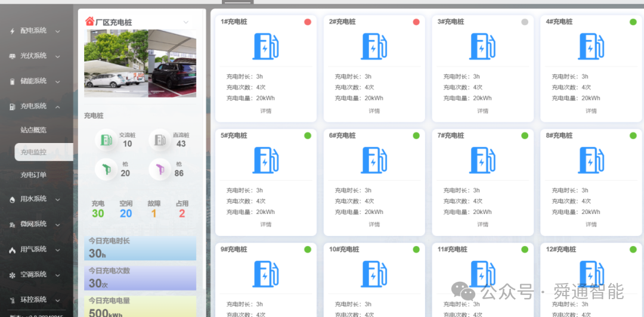Click the 微网系统 sidebar icon
The image size is (644, 317).
(x=13, y=225)
